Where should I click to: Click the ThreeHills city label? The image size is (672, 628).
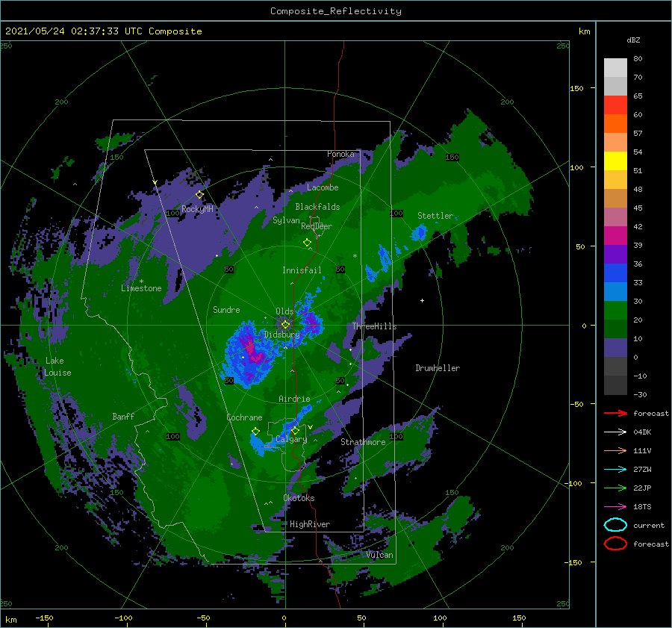click(375, 326)
